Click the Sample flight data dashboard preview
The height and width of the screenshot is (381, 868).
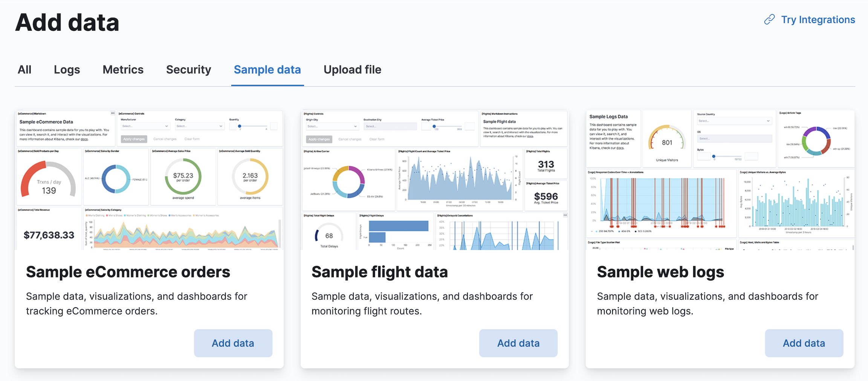tap(434, 180)
